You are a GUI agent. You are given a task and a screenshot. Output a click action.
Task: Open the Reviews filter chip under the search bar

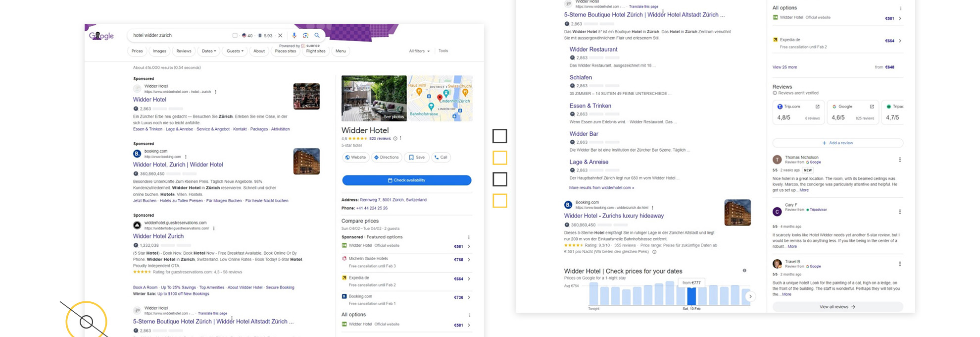click(x=184, y=51)
